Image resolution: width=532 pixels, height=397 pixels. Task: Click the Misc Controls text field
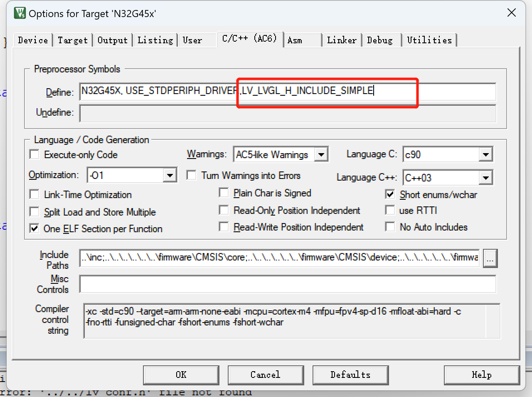coord(287,284)
